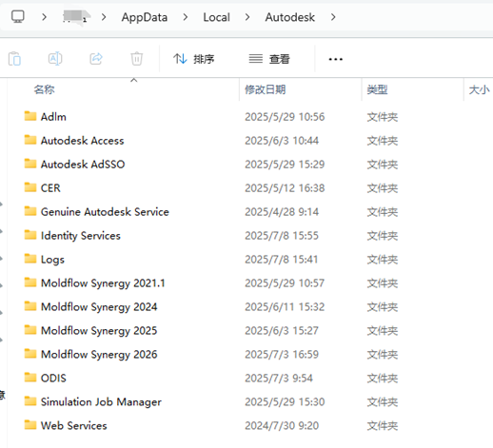Open the three-dot more options menu
This screenshot has height=448, width=493.
click(335, 59)
